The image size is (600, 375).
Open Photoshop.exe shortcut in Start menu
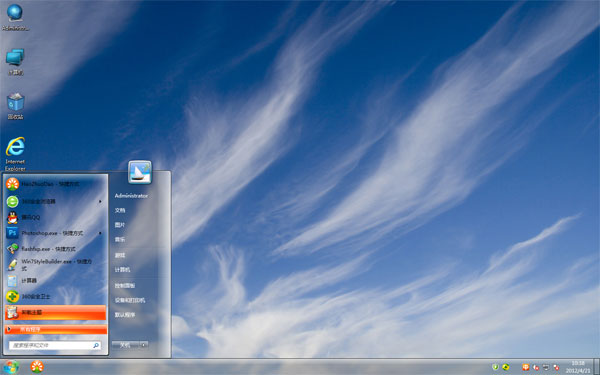(x=55, y=233)
